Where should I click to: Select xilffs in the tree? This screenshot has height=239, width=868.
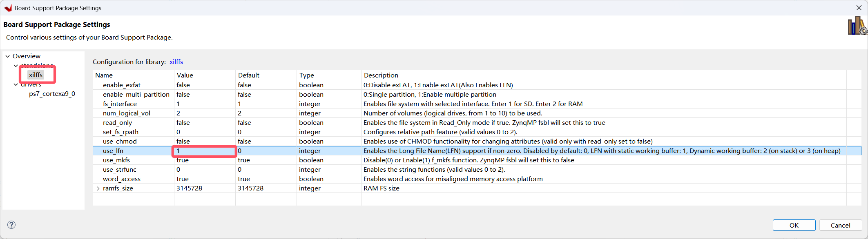(36, 75)
